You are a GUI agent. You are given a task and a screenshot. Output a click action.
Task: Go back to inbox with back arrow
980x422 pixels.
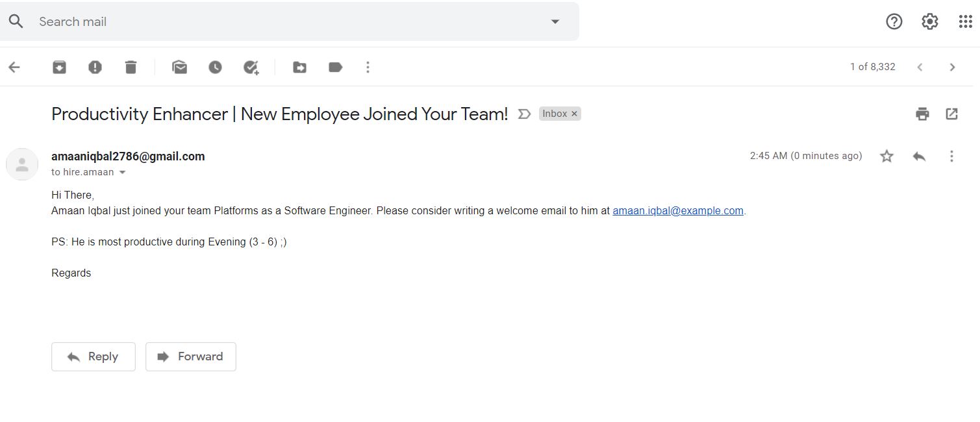(x=14, y=67)
